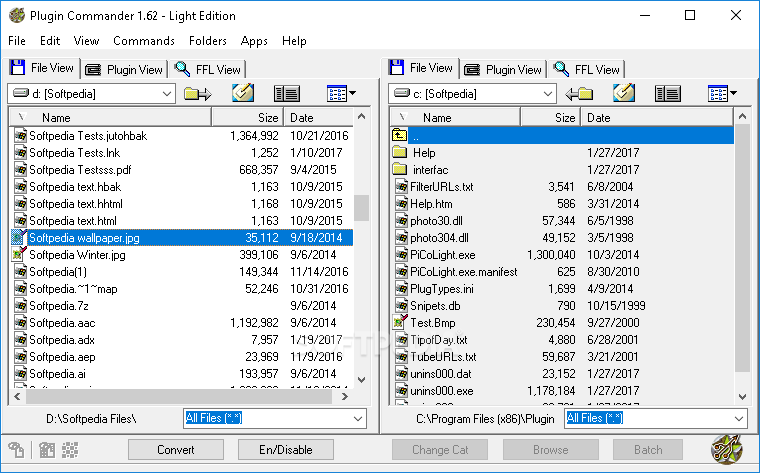
Task: Click the parent directory up icon in right pane
Action: [x=399, y=135]
